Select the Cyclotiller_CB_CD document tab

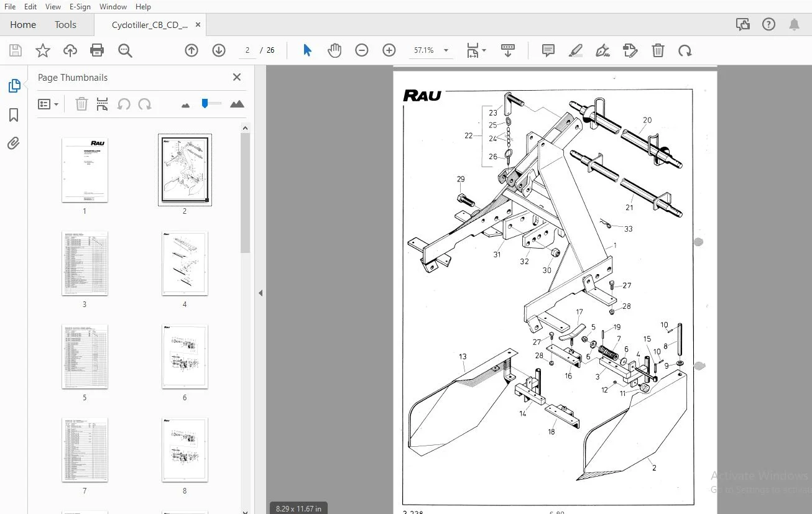[x=150, y=25]
